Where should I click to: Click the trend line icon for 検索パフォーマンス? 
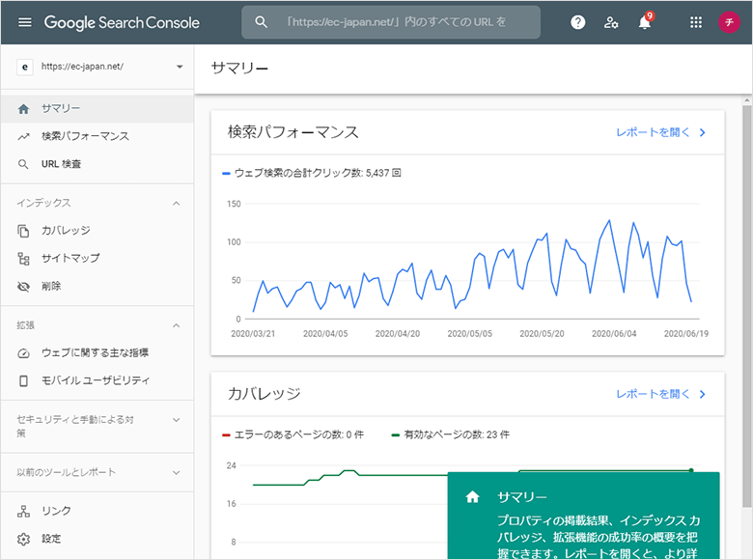click(x=23, y=137)
